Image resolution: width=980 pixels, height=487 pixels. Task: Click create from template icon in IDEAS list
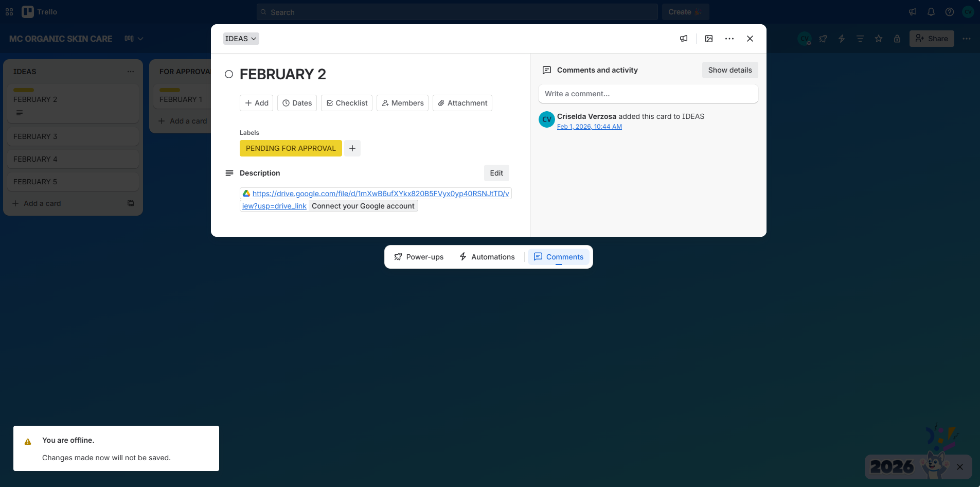click(131, 203)
